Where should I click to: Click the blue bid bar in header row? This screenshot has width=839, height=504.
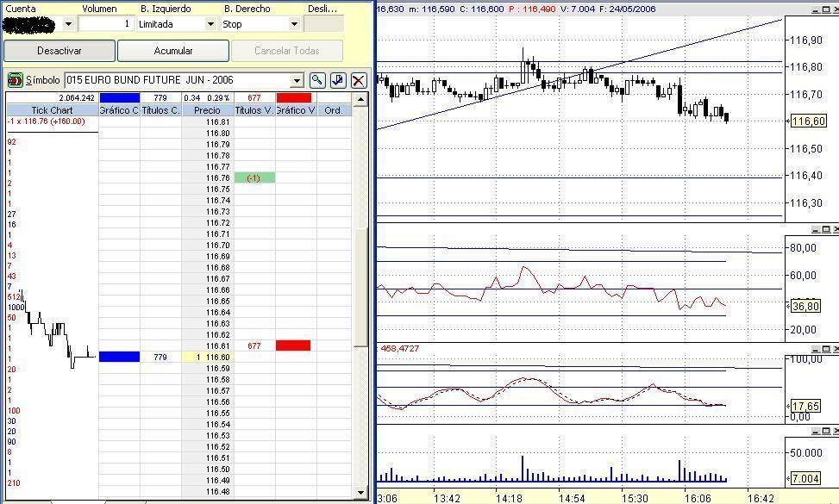120,98
